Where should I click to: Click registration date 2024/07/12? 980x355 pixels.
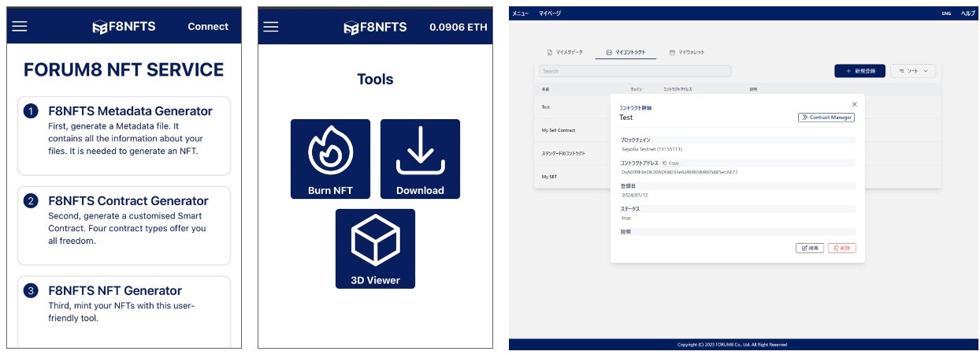pyautogui.click(x=633, y=194)
